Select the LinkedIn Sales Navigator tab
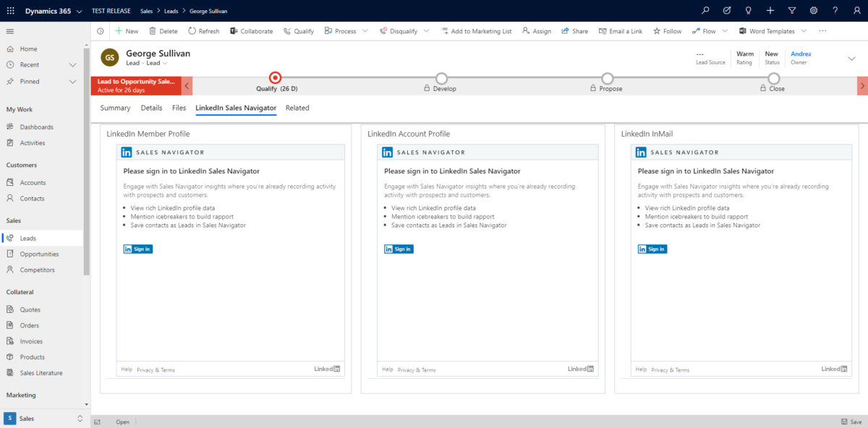The width and height of the screenshot is (868, 428). click(236, 108)
